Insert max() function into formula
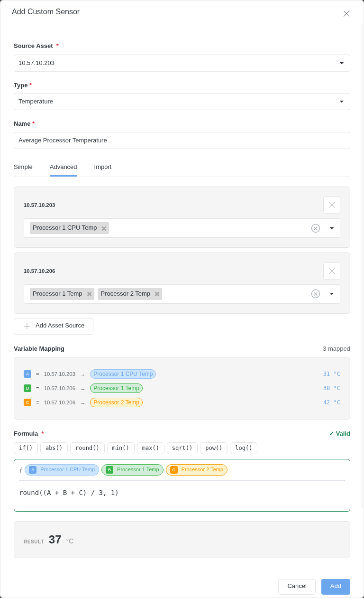The image size is (364, 598). pos(151,448)
